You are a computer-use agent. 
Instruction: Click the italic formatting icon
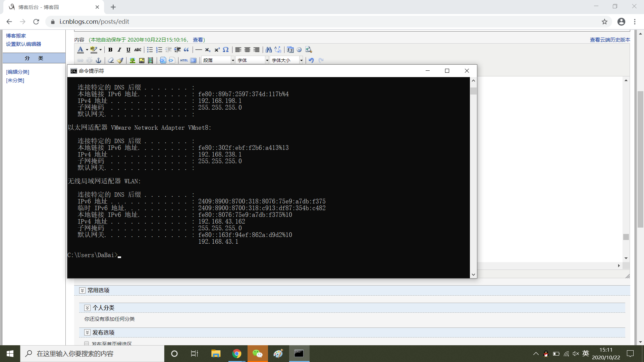(x=119, y=50)
